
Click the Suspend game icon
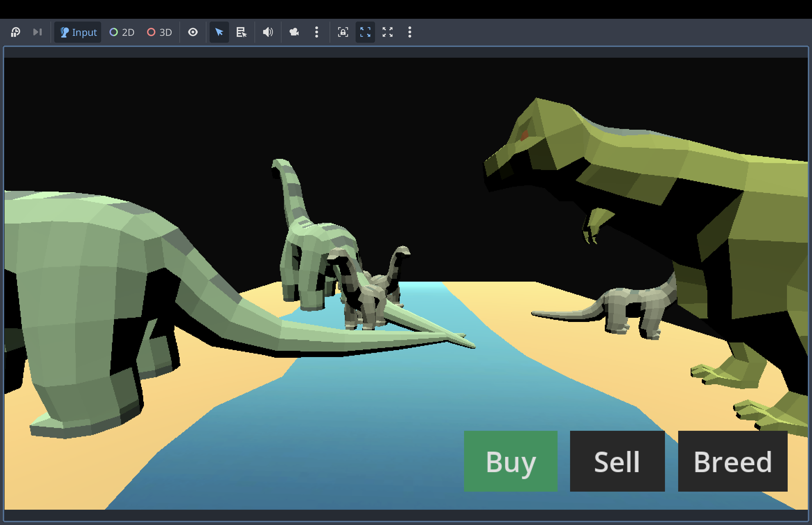click(15, 32)
